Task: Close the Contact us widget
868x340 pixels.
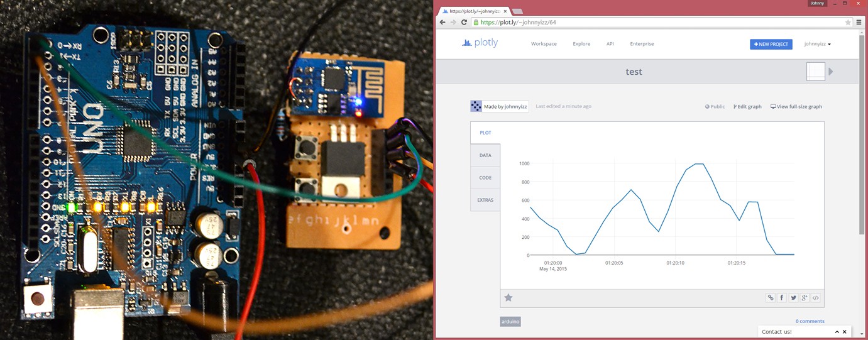Action: coord(845,332)
